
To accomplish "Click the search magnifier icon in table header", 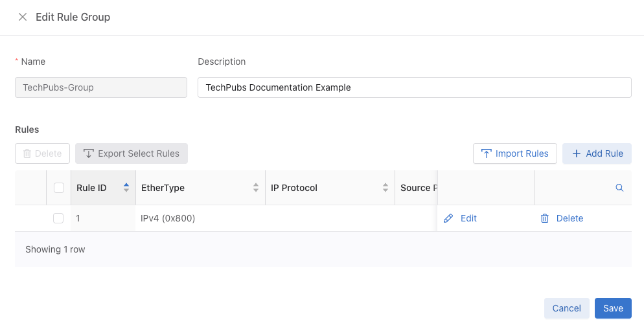I will pos(619,188).
